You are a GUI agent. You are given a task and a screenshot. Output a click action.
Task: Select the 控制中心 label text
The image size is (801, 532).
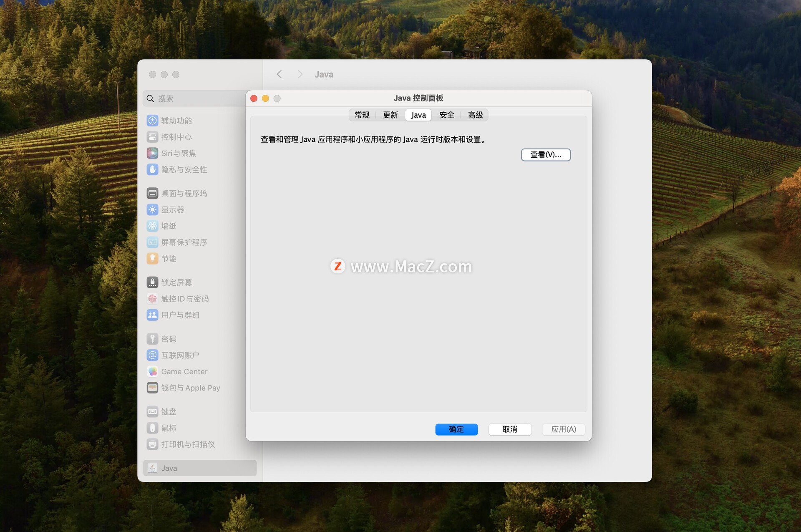tap(176, 137)
